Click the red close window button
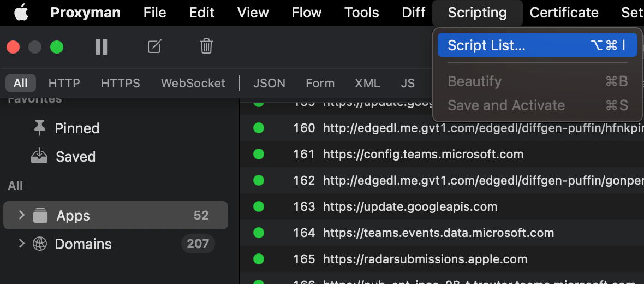The height and width of the screenshot is (284, 644). point(13,47)
